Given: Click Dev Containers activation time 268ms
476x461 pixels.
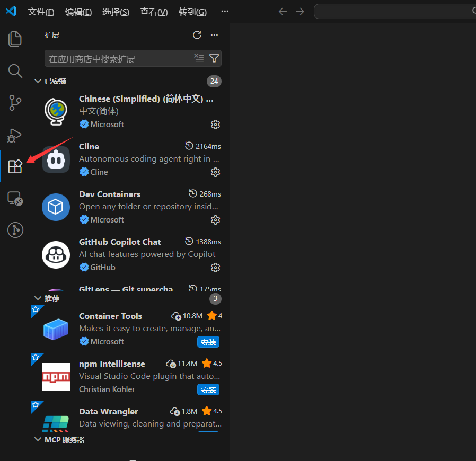Looking at the screenshot, I should (x=205, y=194).
